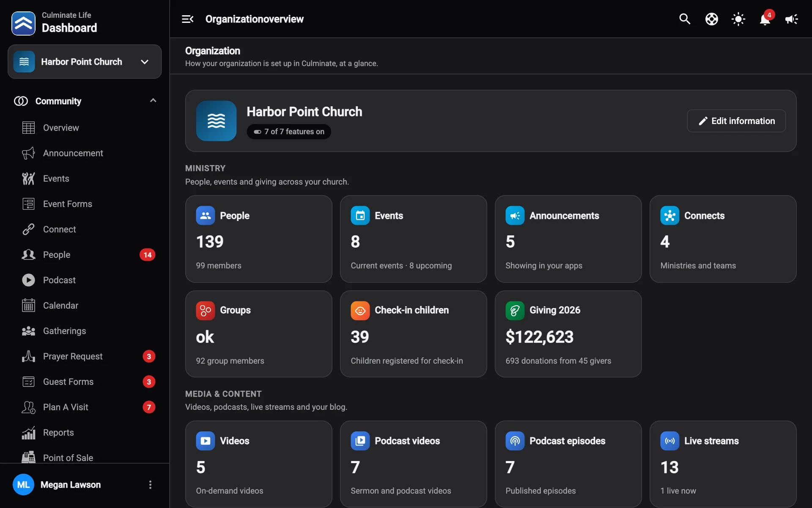Click the 7 of 7 features on badge
Image resolution: width=812 pixels, height=508 pixels.
[289, 132]
